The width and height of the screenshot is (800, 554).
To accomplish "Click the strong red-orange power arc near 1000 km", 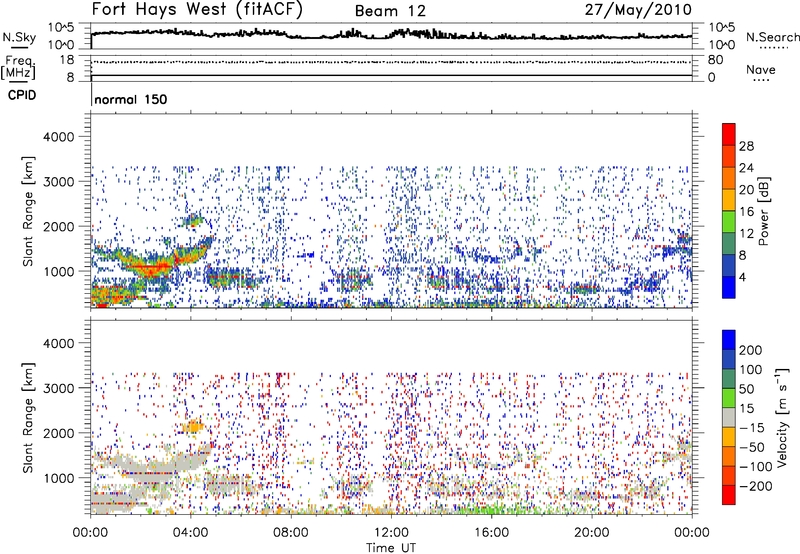I will click(x=151, y=267).
